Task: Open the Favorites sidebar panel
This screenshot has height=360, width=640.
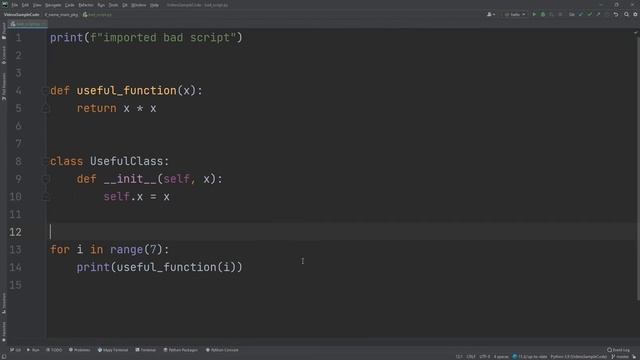Action: (x=4, y=331)
